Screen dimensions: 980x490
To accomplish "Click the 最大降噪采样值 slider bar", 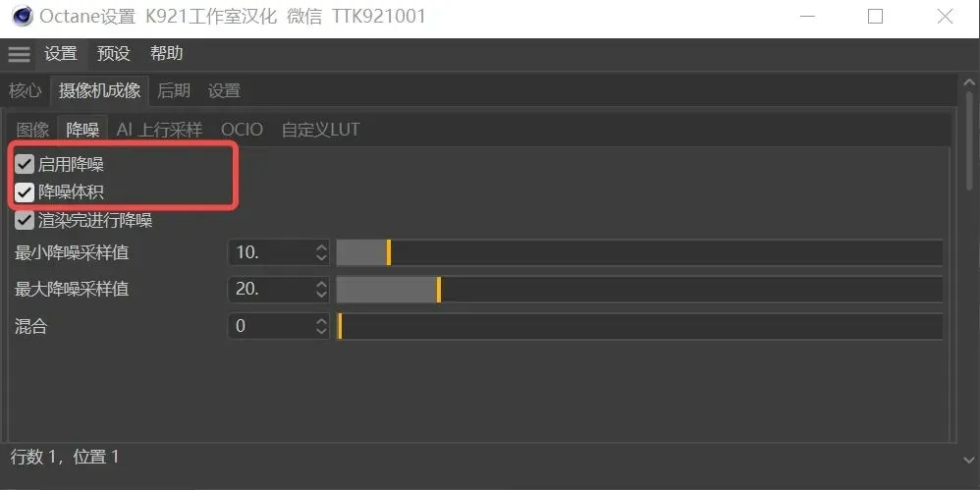I will tap(638, 290).
